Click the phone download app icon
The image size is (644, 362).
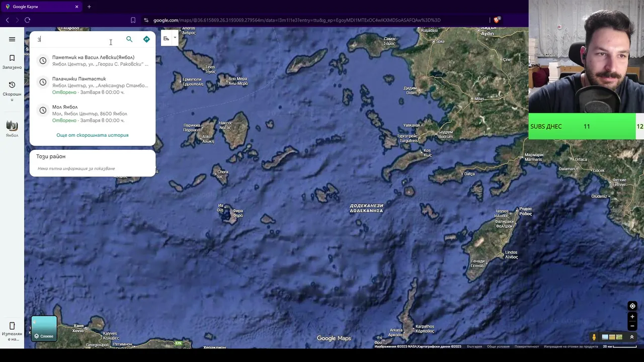(x=12, y=330)
